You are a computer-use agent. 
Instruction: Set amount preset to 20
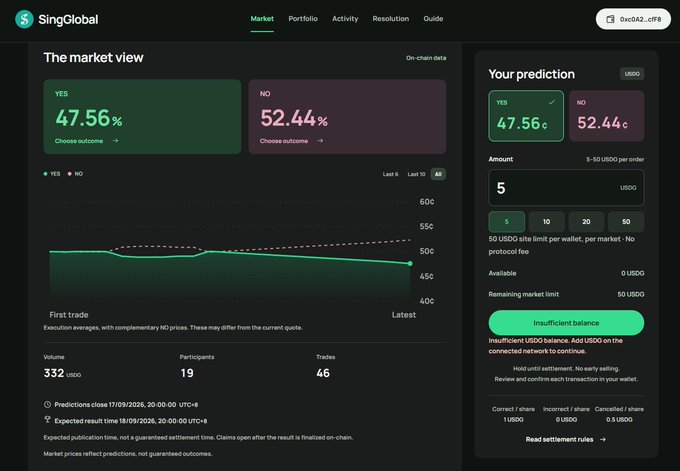586,222
